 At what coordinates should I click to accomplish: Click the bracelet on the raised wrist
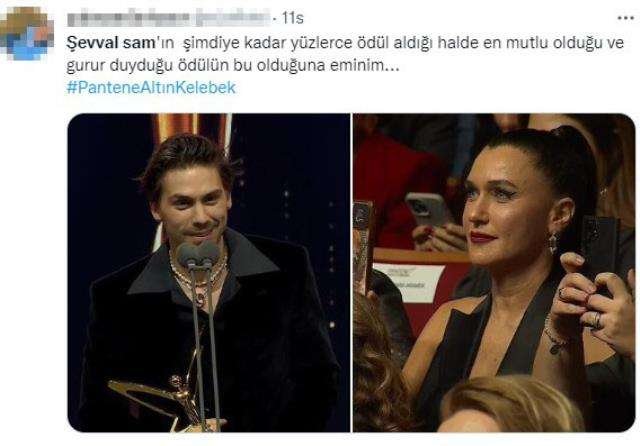click(553, 336)
